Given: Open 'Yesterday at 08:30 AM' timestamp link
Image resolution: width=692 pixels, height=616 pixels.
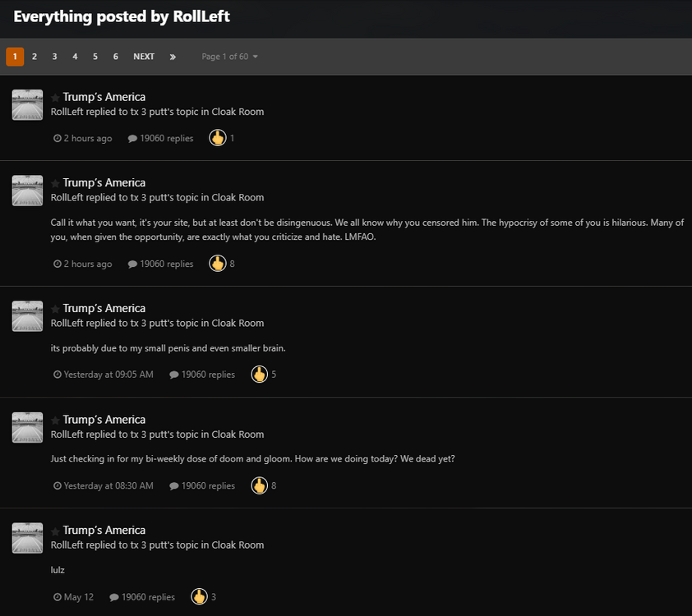Looking at the screenshot, I should 108,485.
